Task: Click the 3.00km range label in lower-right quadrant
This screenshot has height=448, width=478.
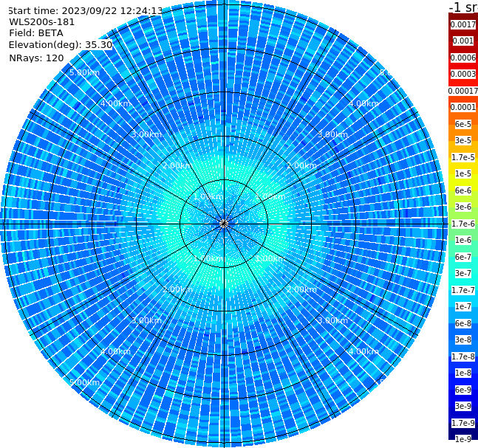Action: [332, 320]
